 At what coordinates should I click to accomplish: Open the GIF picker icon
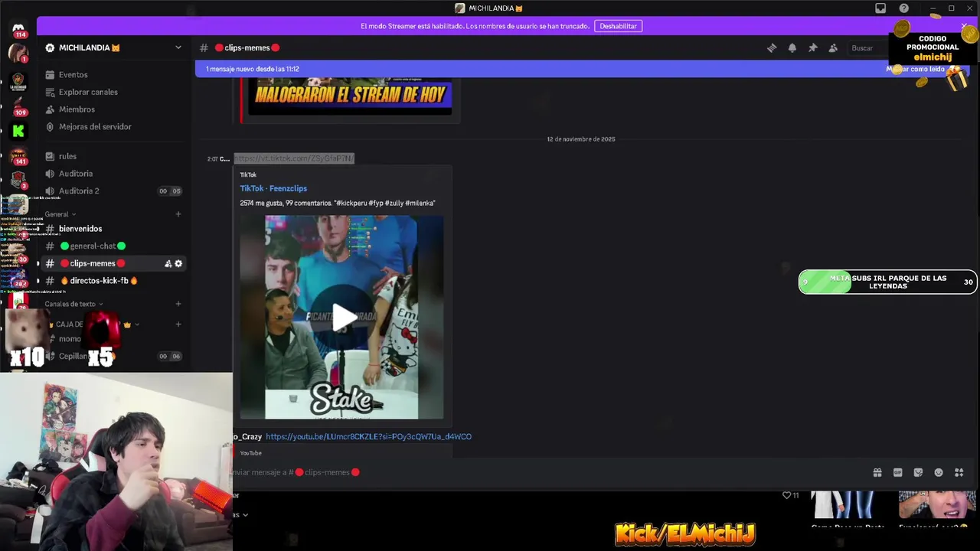tap(898, 472)
